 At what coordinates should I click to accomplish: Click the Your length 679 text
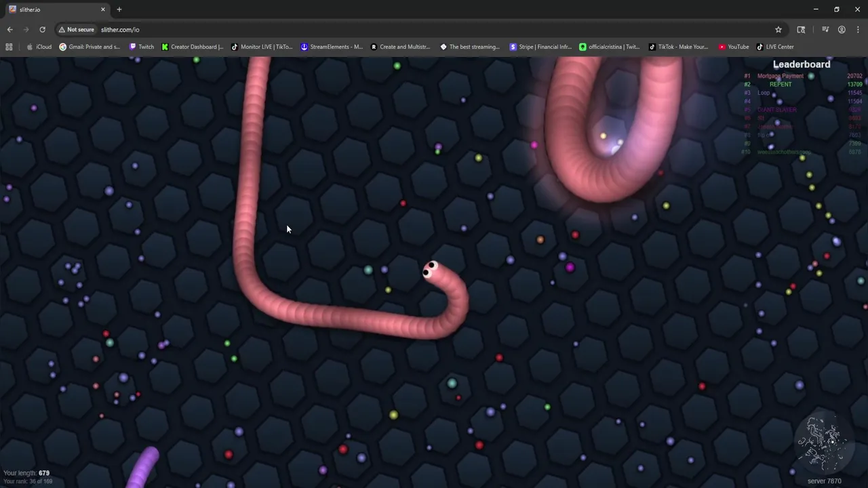[x=26, y=473]
